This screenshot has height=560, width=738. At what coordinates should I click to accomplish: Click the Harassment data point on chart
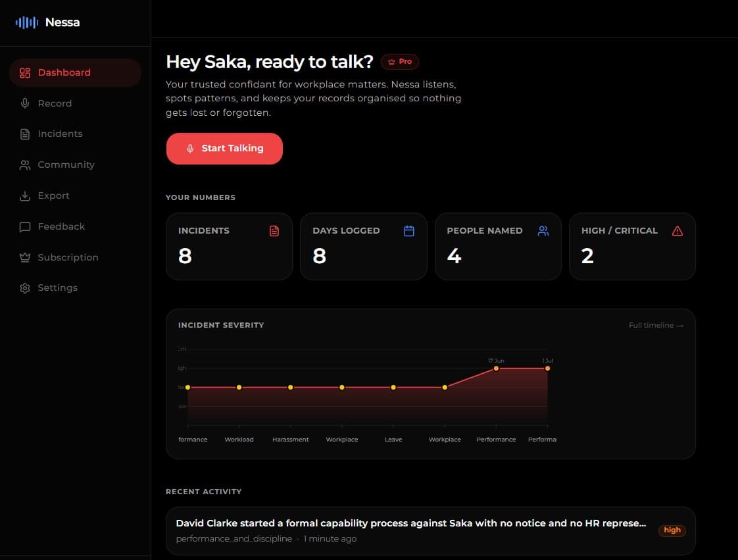[291, 387]
